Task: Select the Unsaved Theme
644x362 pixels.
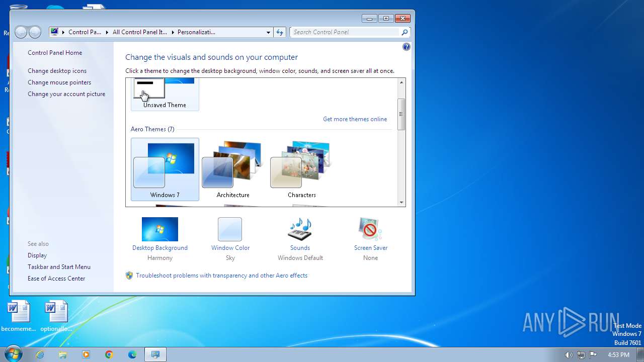Action: pos(165,95)
